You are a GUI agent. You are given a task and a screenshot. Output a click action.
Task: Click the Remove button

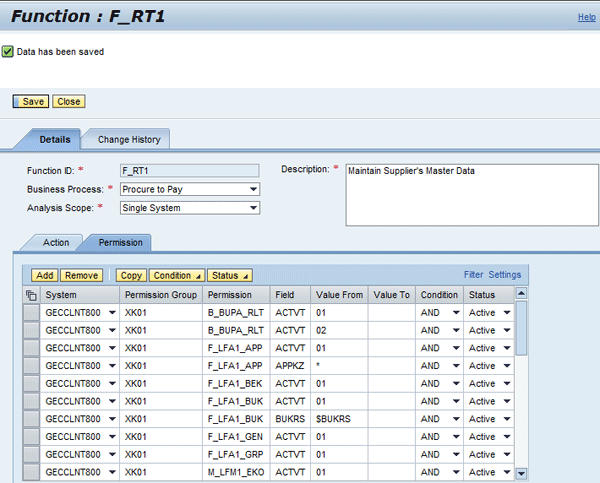click(82, 275)
